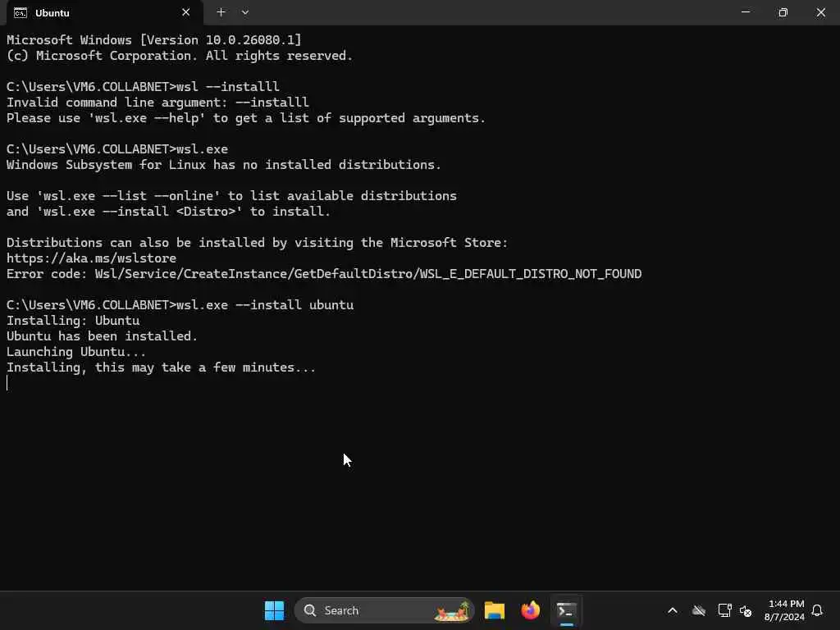Select the Ubuntu terminal tab
This screenshot has height=630, width=840.
point(104,12)
